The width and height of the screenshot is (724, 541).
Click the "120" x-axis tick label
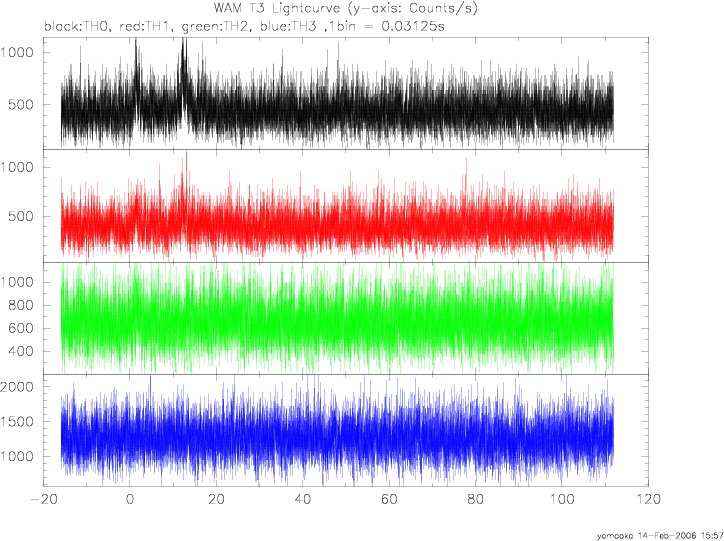click(x=647, y=499)
